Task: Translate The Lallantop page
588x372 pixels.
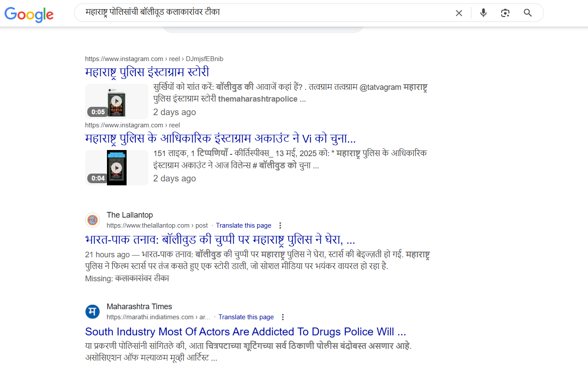Action: tap(244, 225)
